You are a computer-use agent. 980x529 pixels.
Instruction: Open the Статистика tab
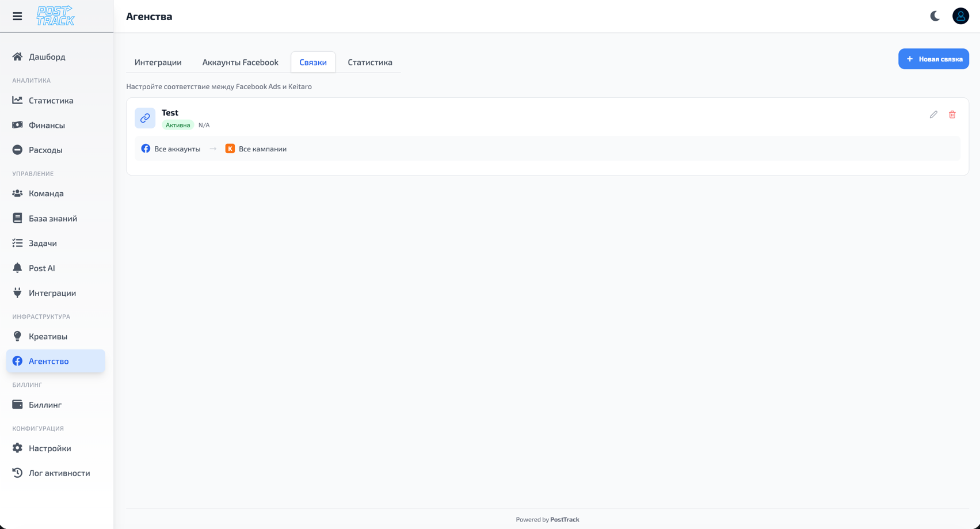click(x=369, y=62)
